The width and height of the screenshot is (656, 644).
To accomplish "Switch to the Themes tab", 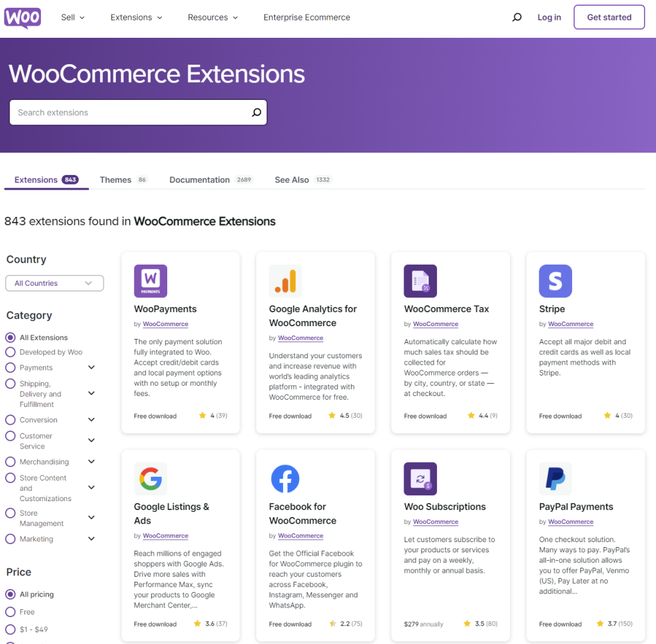I will (x=116, y=180).
